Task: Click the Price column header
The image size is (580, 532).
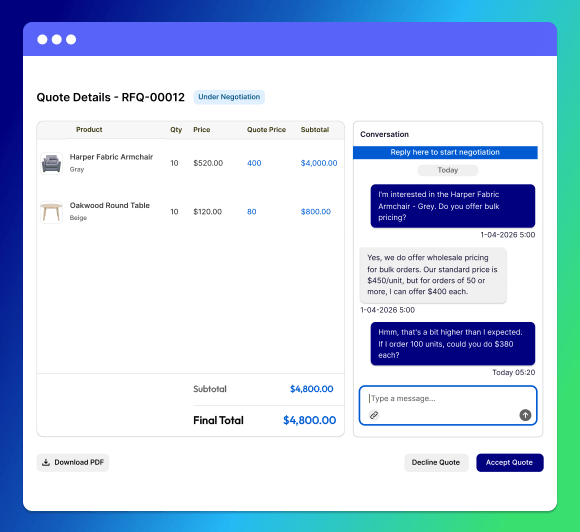Action: tap(202, 129)
